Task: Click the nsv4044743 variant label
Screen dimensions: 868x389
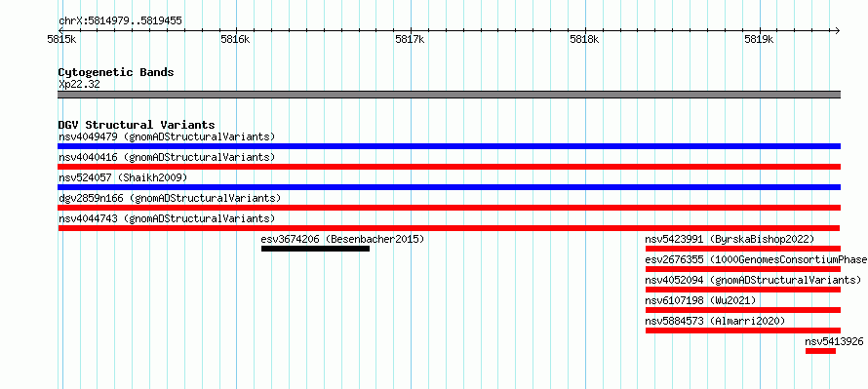Action: (x=167, y=218)
